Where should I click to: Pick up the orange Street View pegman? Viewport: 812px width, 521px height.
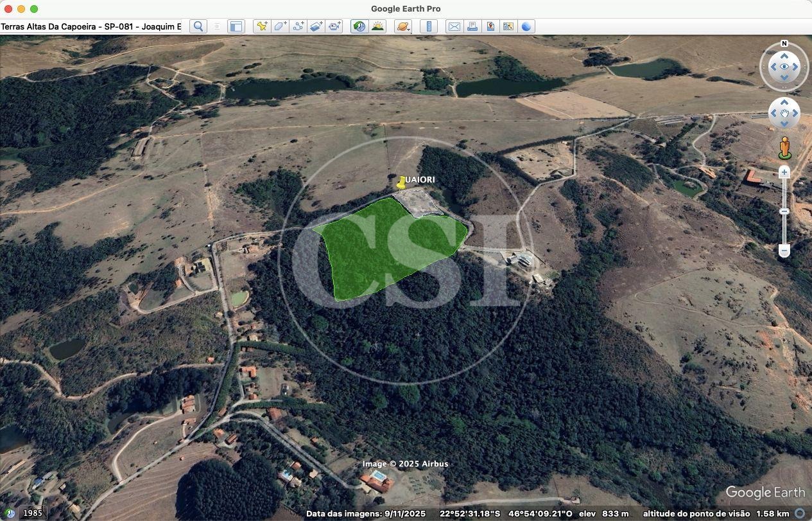click(x=784, y=148)
